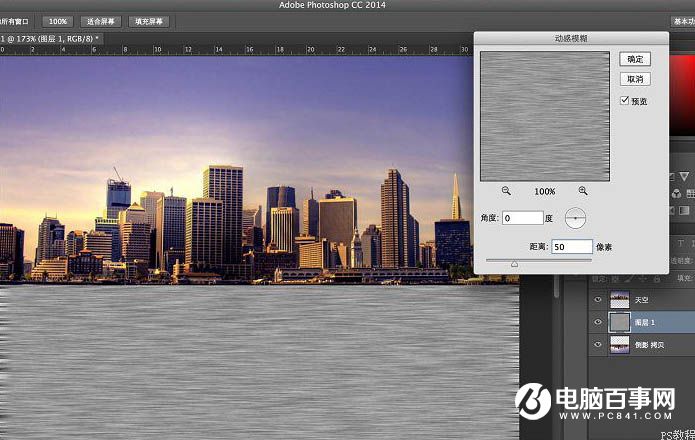The height and width of the screenshot is (440, 695).
Task: Click the angle dial in Motion Blur dialog
Action: click(575, 218)
